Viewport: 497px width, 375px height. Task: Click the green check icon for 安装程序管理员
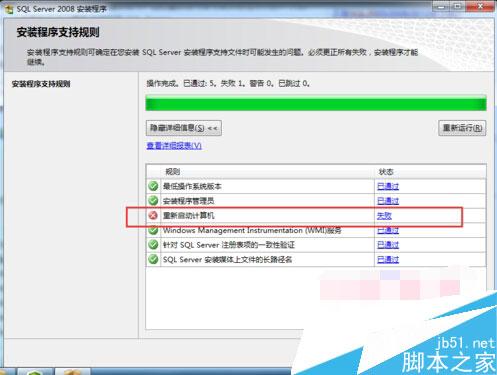(153, 201)
